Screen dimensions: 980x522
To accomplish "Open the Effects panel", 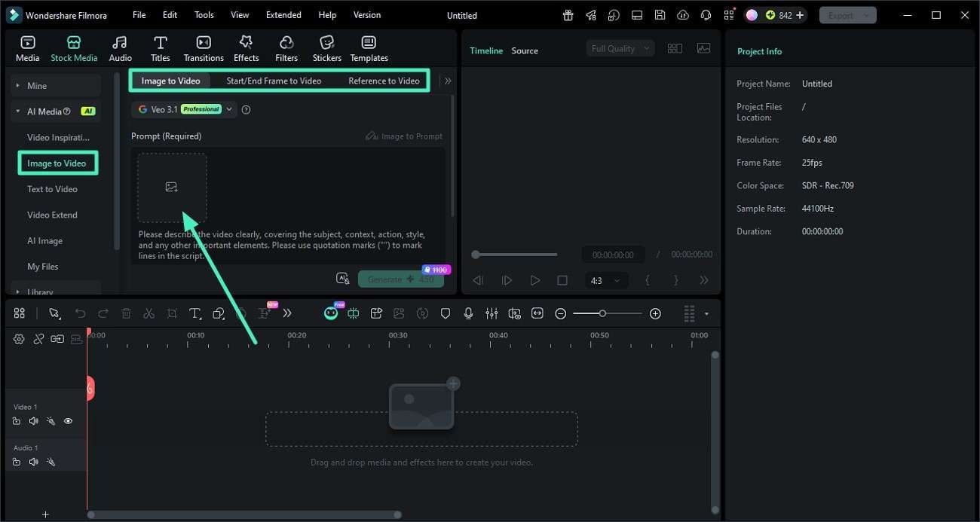I will pyautogui.click(x=246, y=47).
